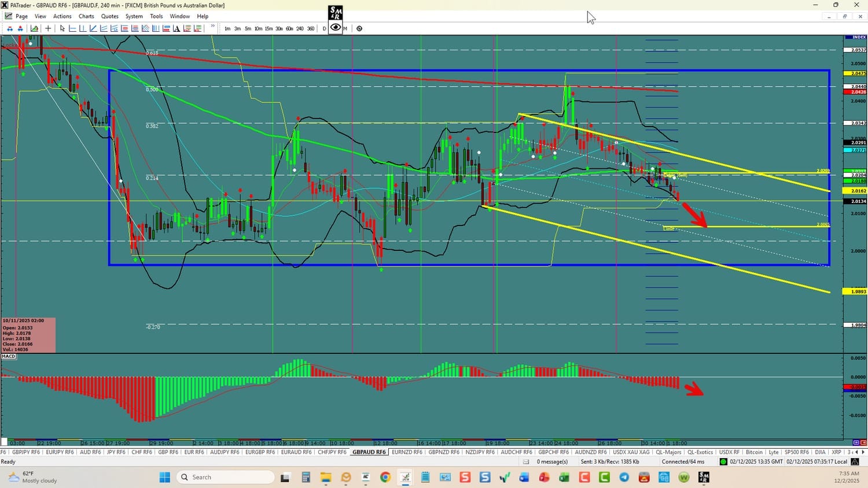This screenshot has height=488, width=868.
Task: Open the Charts menu
Action: click(86, 16)
